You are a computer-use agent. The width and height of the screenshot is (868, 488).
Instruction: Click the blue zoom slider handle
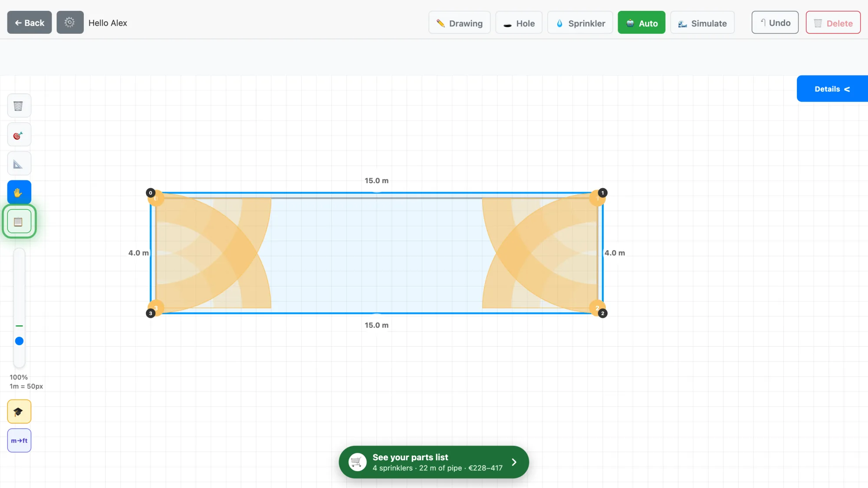(19, 341)
